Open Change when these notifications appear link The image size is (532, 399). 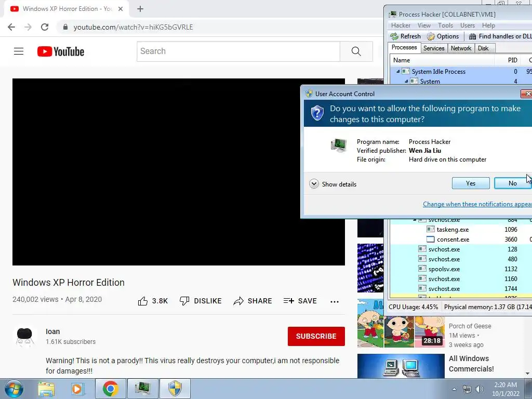(477, 204)
